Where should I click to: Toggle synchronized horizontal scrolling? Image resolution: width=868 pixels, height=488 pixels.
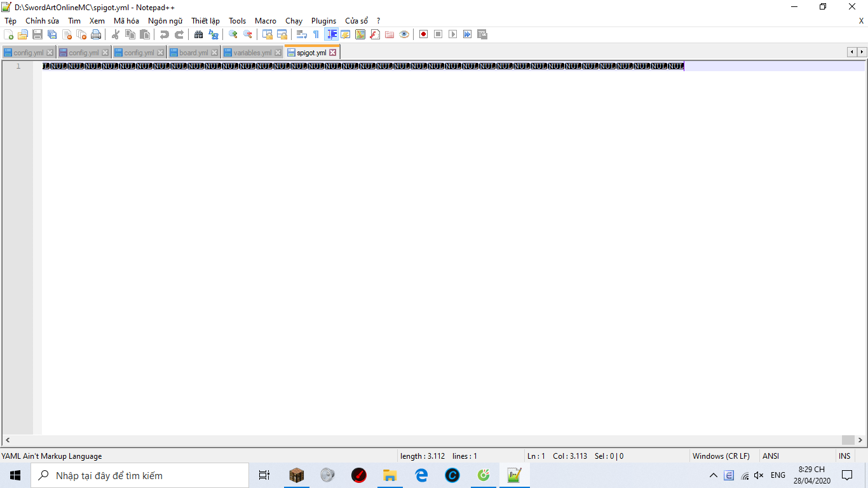pos(282,34)
